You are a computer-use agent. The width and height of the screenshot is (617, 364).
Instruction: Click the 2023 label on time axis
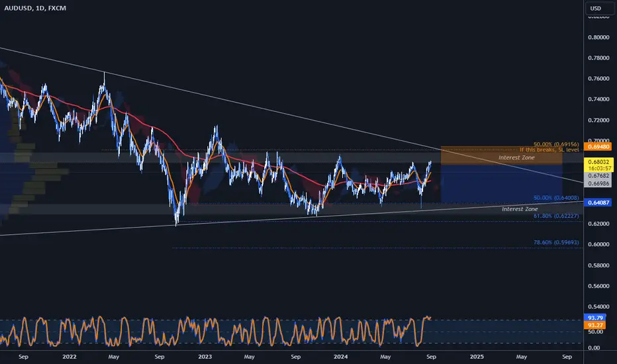[x=205, y=357]
